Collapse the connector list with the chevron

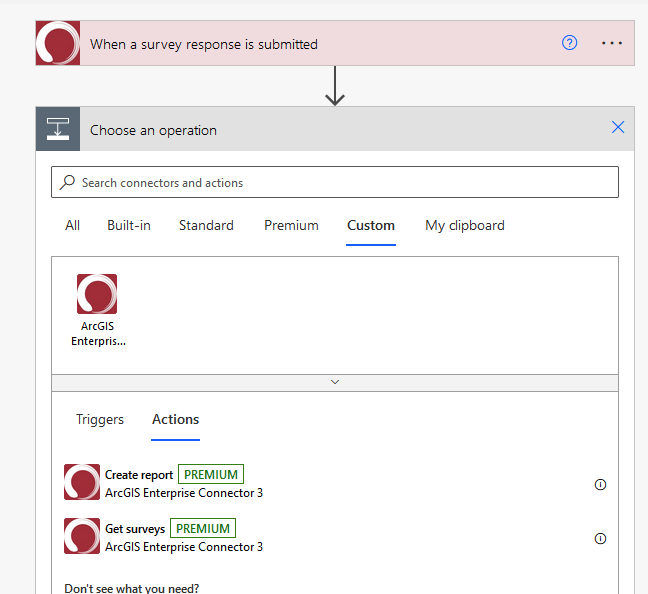(x=335, y=382)
